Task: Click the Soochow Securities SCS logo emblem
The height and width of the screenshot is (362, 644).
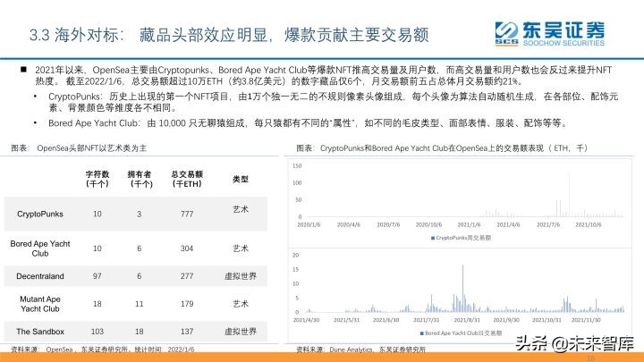Action: click(506, 33)
